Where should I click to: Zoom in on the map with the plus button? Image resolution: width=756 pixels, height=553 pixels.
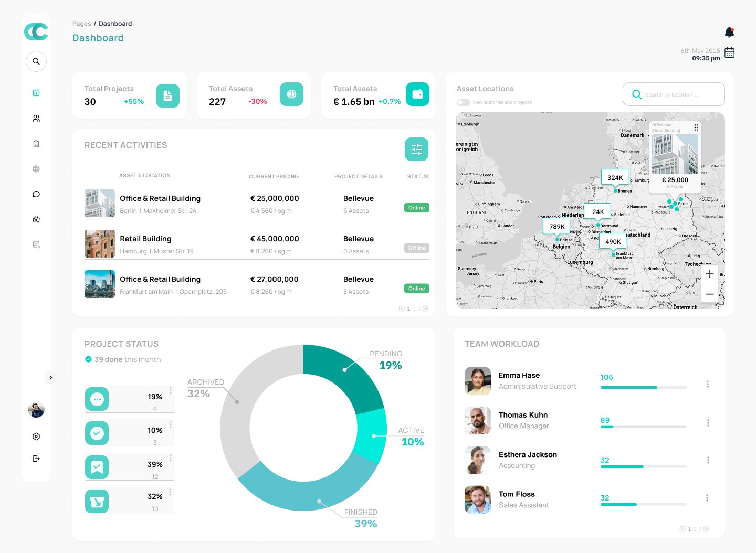click(709, 274)
